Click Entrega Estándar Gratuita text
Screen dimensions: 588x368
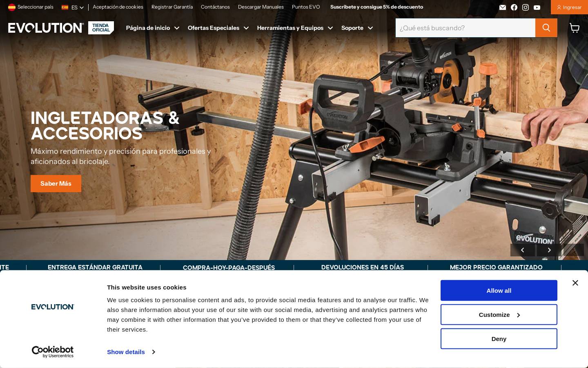coord(95,267)
